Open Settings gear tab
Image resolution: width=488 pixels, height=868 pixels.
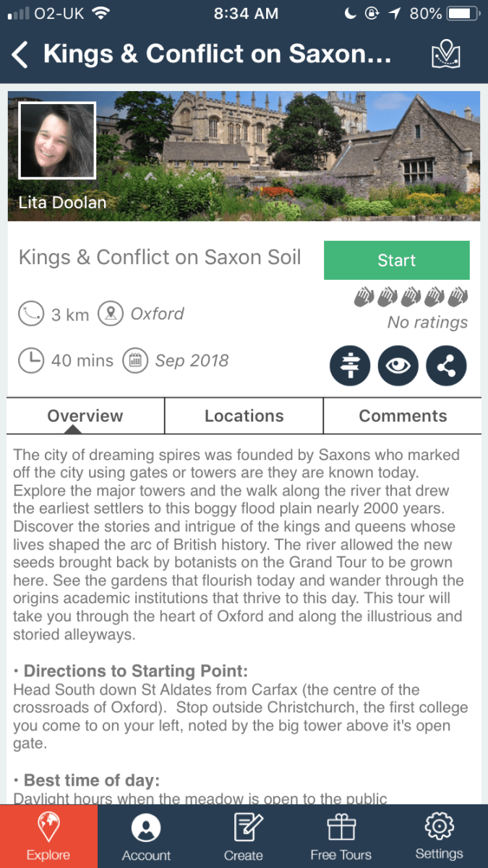pos(439,836)
